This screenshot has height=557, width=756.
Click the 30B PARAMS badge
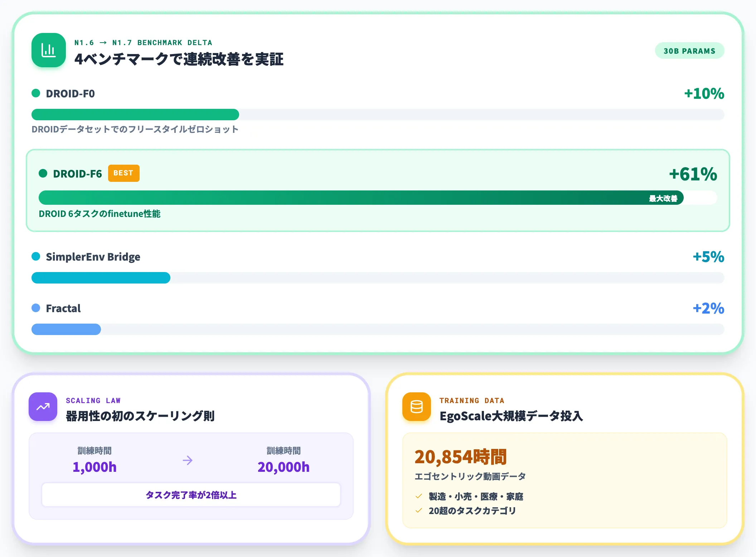click(689, 51)
